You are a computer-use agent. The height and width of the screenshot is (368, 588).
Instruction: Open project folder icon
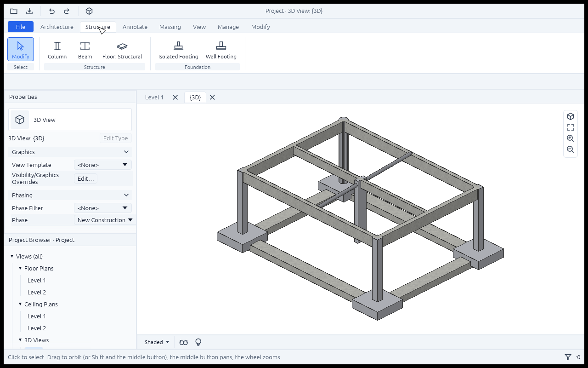point(14,11)
